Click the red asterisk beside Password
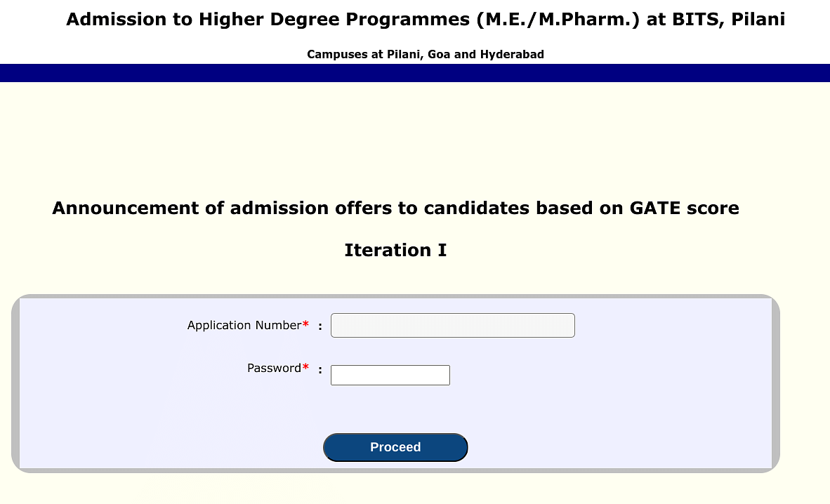The height and width of the screenshot is (504, 830). click(x=305, y=367)
